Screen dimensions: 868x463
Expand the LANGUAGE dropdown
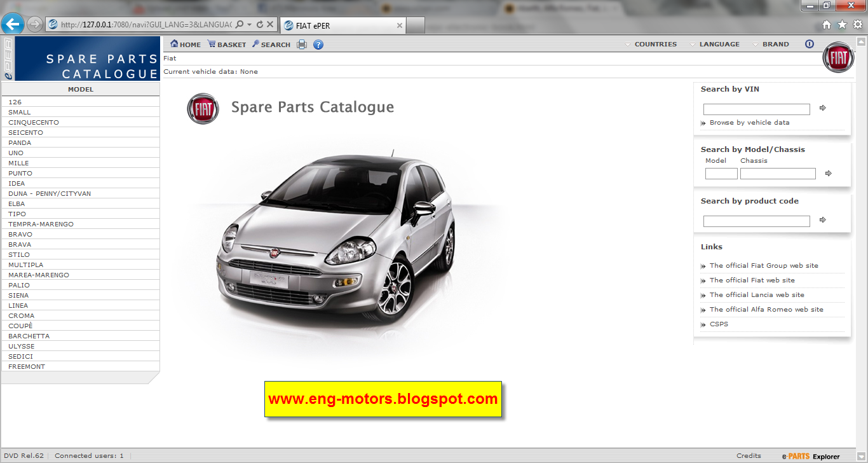point(714,45)
